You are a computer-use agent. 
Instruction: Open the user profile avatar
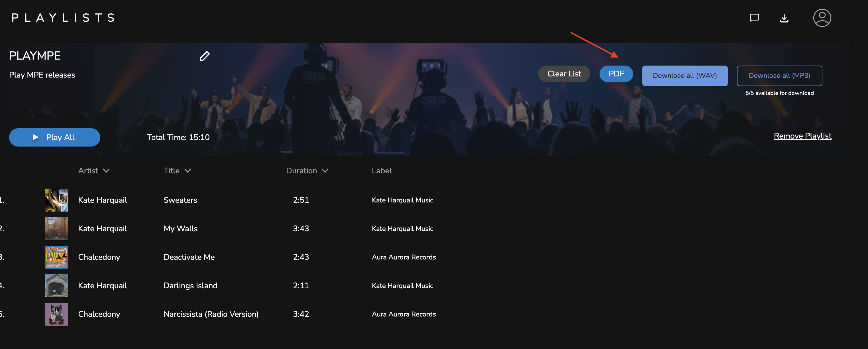(x=822, y=17)
